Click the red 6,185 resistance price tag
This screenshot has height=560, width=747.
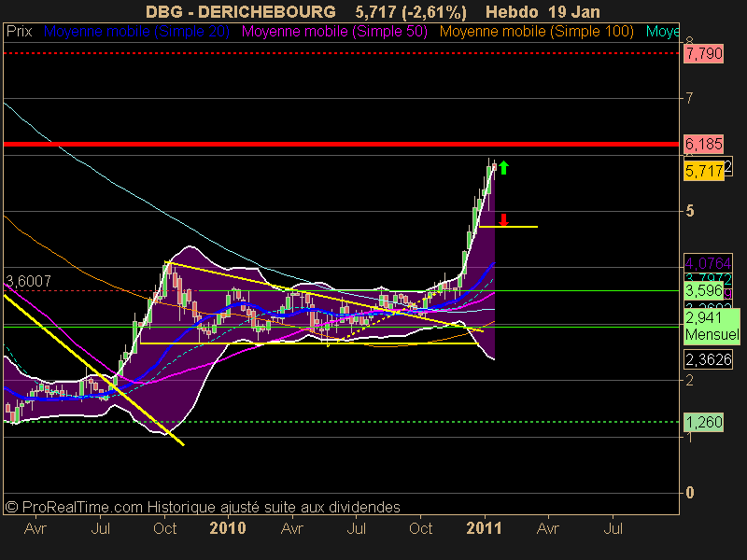click(704, 144)
